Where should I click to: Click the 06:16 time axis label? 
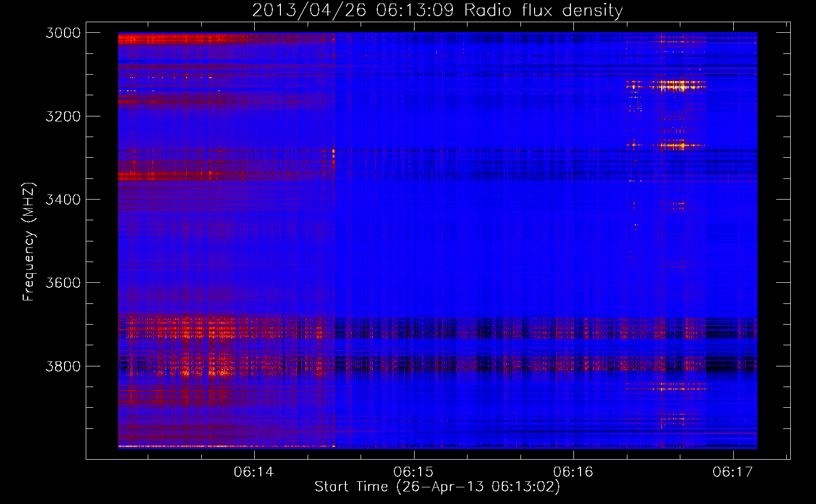(x=573, y=472)
